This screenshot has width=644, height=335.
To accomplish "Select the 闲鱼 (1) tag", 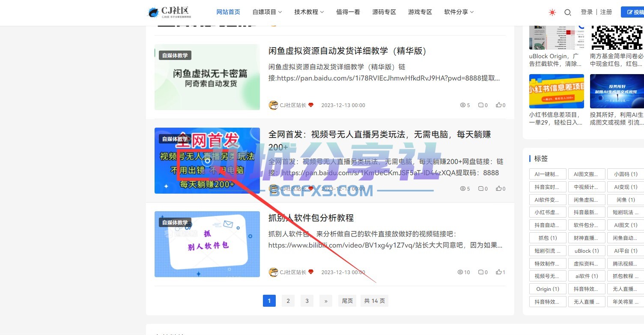I will [626, 200].
